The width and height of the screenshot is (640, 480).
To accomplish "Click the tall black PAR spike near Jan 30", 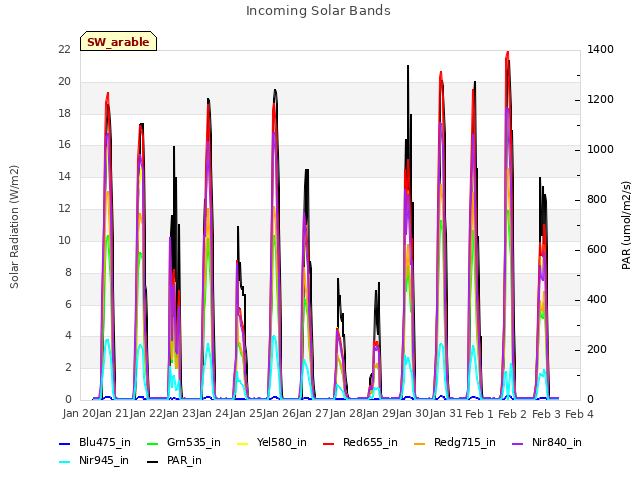I will pos(408,67).
